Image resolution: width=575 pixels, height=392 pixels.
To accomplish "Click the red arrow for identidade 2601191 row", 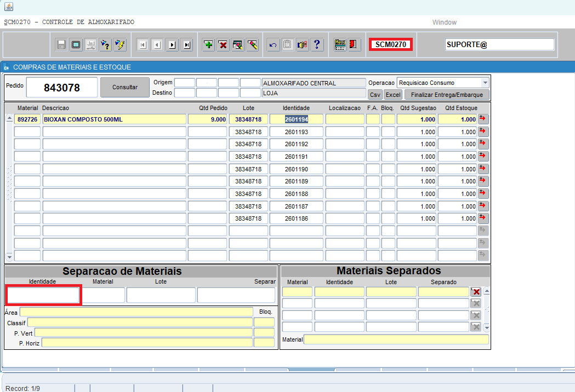I will (x=483, y=157).
